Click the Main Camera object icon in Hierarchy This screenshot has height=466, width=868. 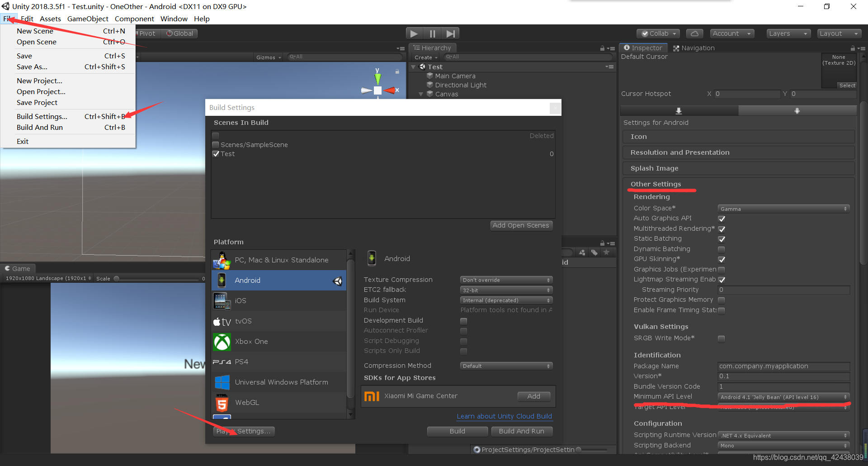(x=430, y=76)
